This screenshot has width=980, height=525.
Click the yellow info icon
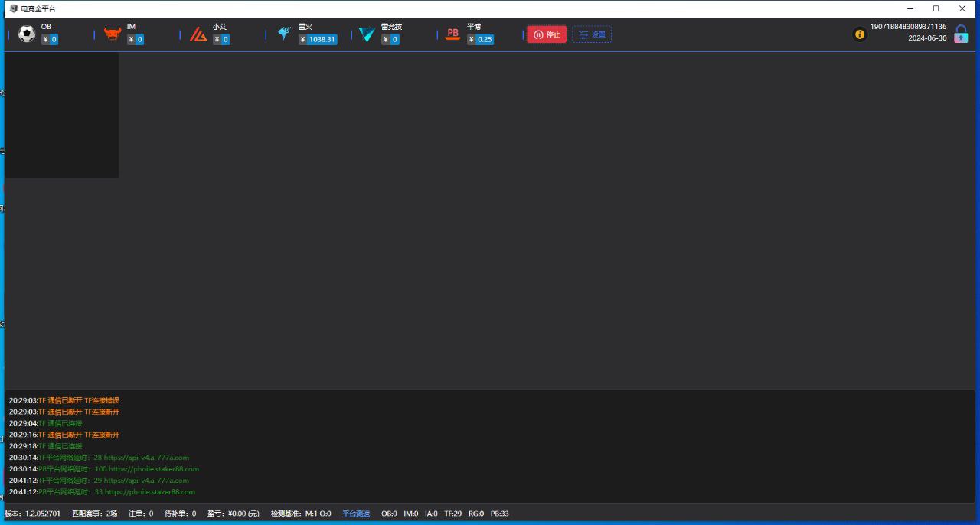(860, 34)
